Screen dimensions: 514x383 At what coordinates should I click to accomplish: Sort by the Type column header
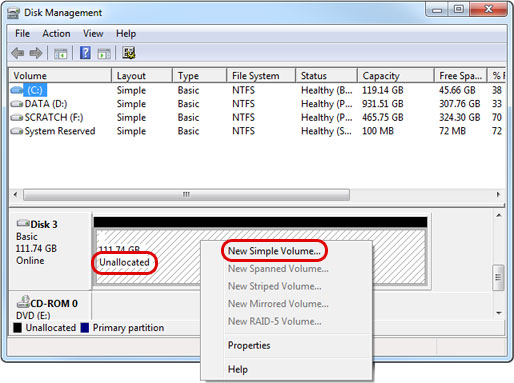pos(200,76)
